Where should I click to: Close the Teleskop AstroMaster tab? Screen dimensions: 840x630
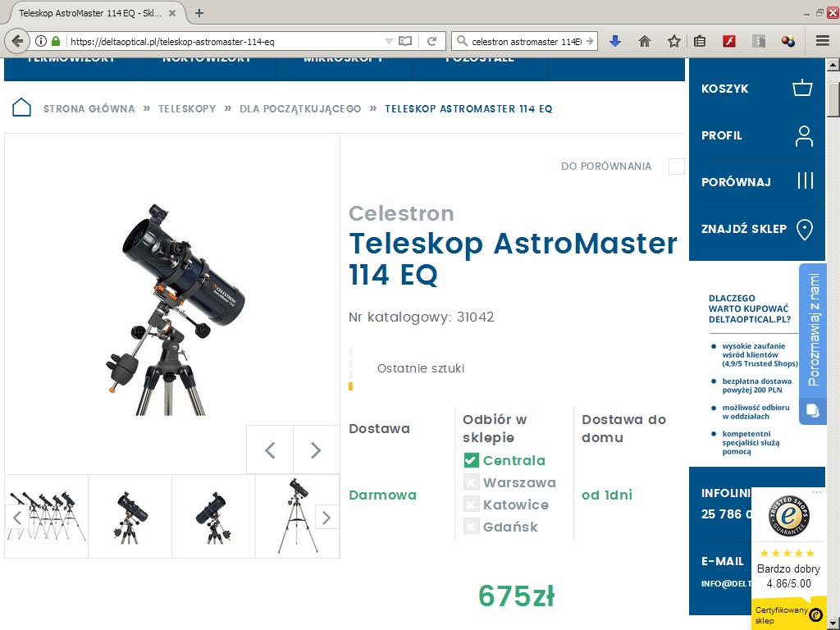(x=172, y=13)
